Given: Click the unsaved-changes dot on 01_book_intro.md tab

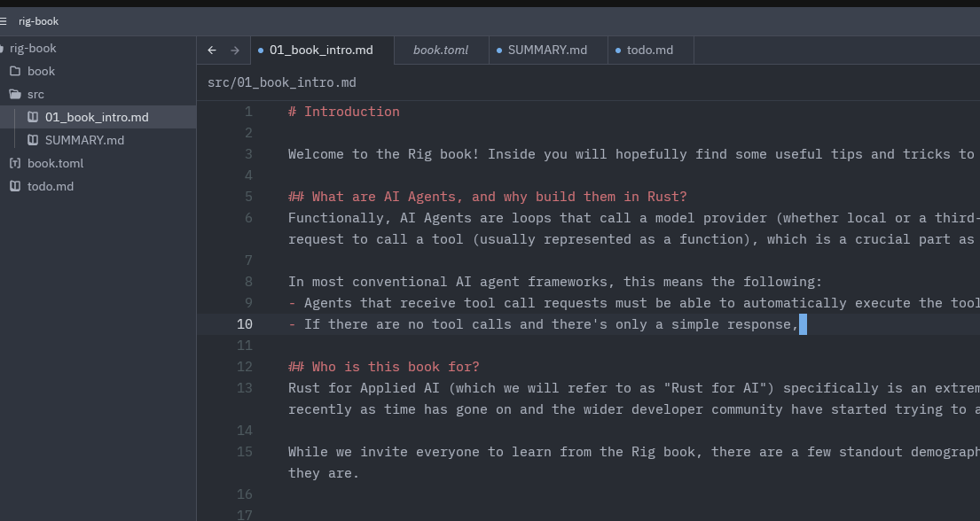Looking at the screenshot, I should coord(261,50).
